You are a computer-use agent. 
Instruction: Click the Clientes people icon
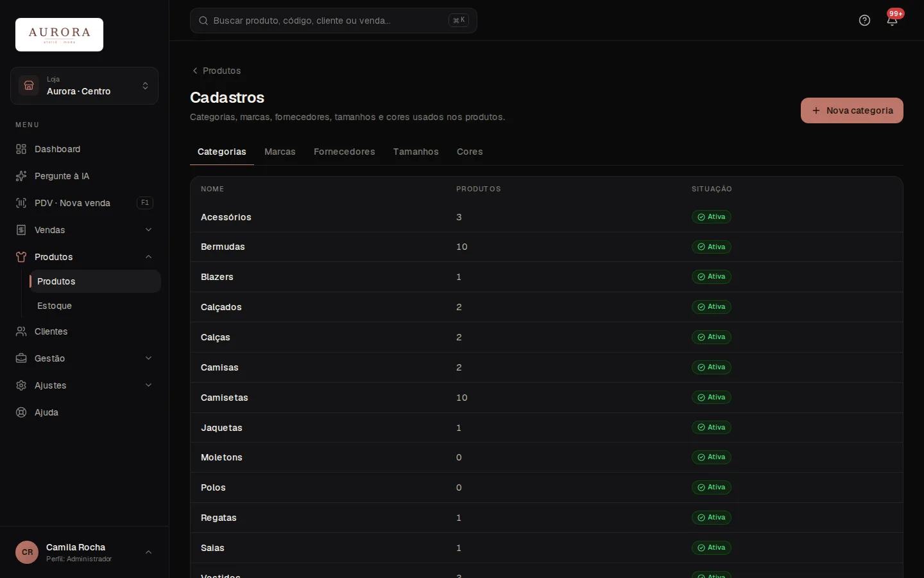pyautogui.click(x=21, y=331)
